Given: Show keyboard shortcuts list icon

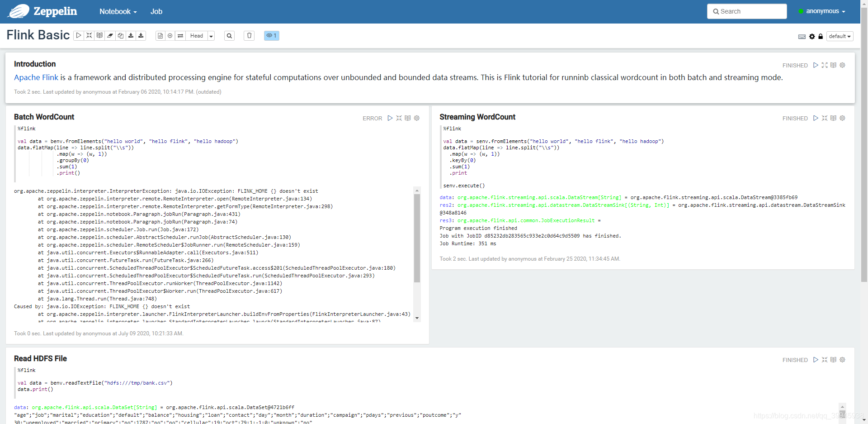Looking at the screenshot, I should point(802,37).
